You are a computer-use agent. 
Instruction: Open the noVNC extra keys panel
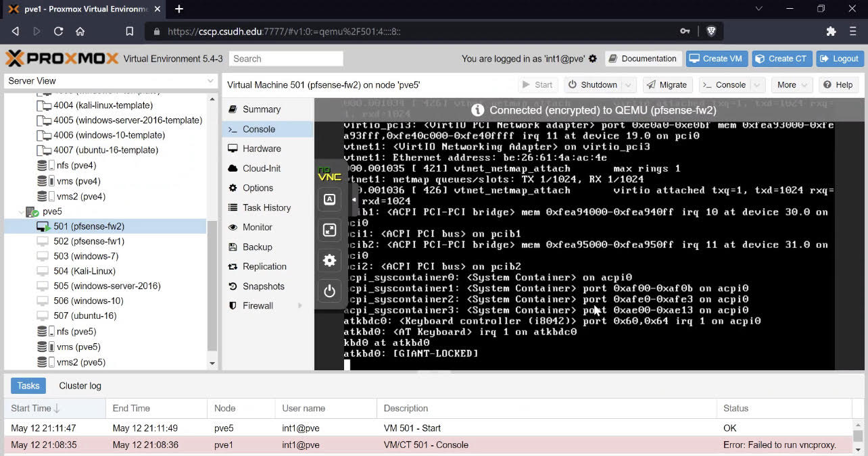coord(329,199)
